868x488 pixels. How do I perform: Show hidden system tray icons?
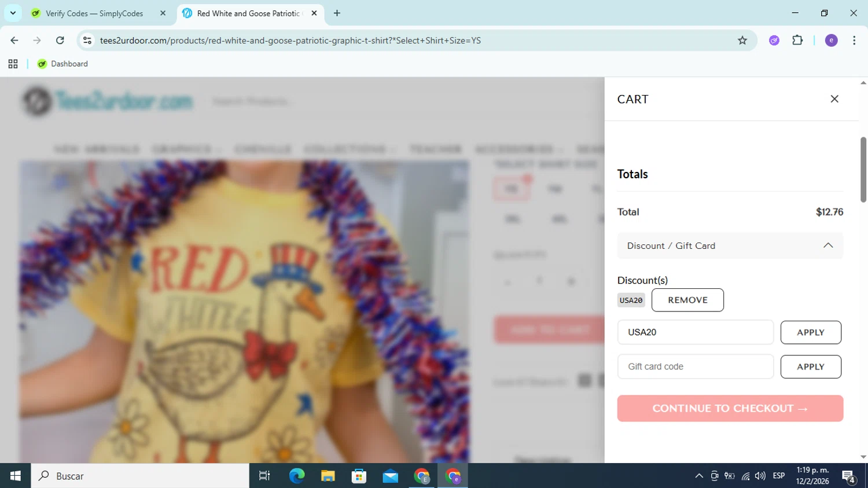[699, 476]
